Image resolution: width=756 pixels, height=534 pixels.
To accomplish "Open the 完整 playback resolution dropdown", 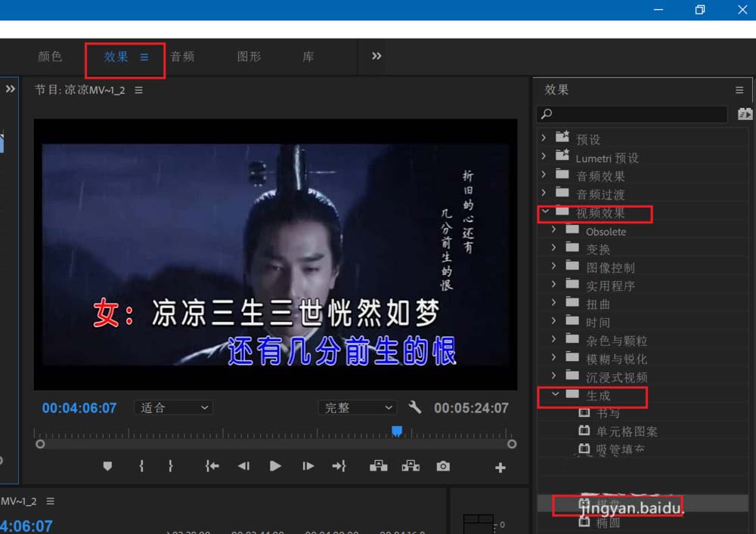I will [358, 408].
